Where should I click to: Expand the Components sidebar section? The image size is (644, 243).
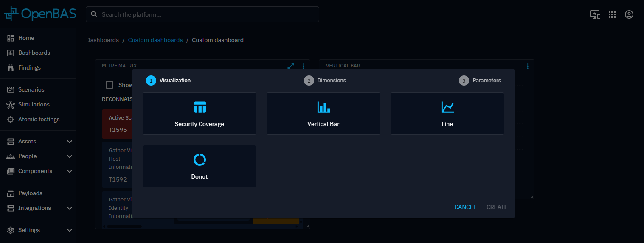pyautogui.click(x=70, y=171)
